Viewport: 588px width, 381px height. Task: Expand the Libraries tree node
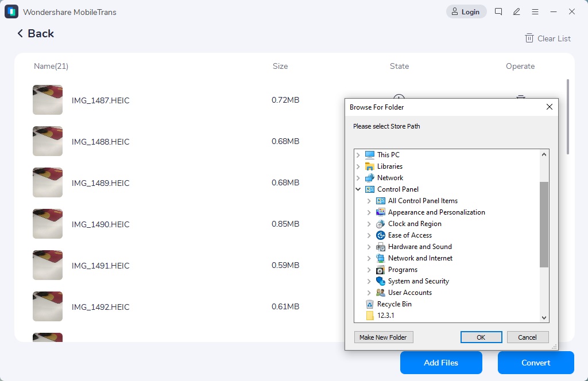358,166
